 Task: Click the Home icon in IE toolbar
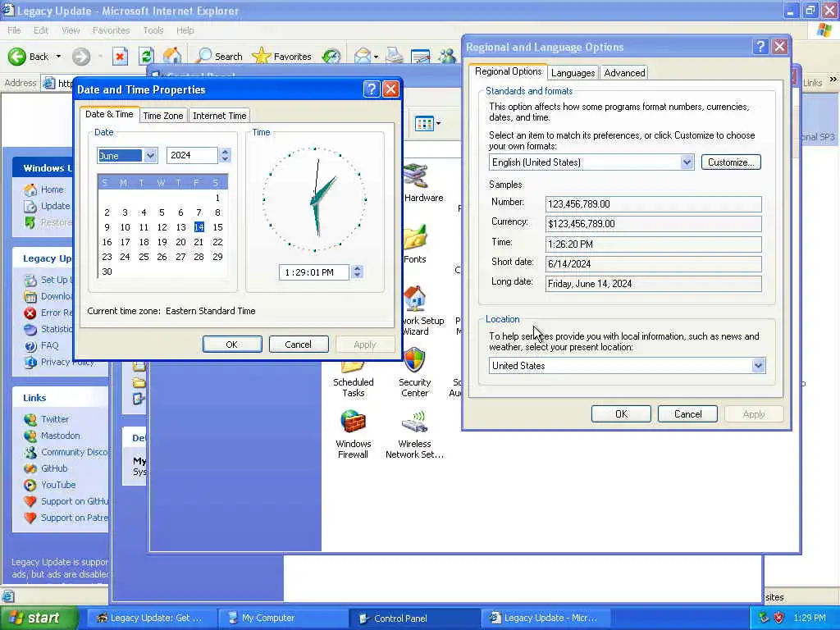[x=172, y=57]
